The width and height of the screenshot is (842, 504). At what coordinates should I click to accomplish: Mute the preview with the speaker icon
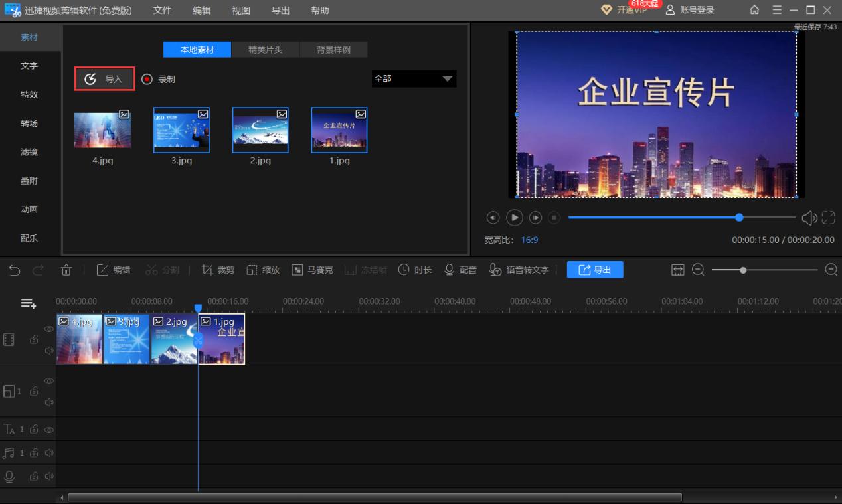click(809, 218)
